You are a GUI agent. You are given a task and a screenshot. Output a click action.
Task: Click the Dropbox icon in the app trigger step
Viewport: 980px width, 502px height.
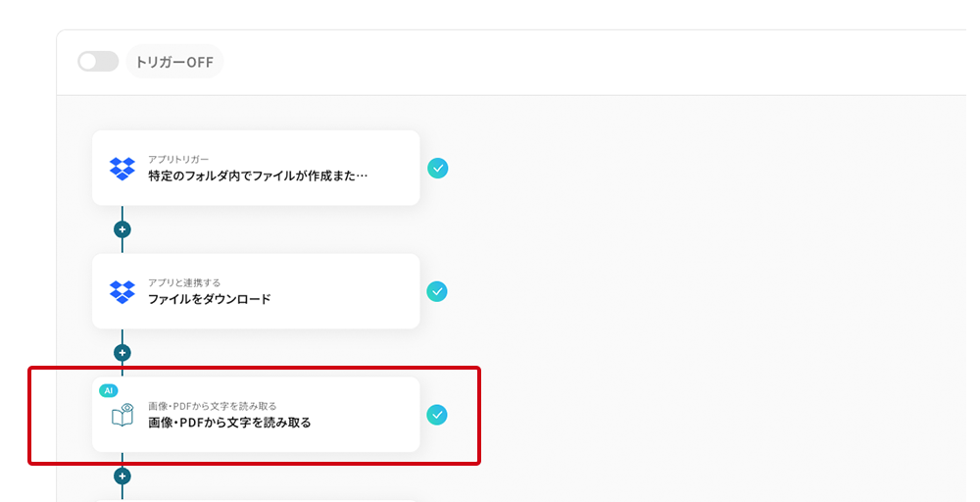122,169
